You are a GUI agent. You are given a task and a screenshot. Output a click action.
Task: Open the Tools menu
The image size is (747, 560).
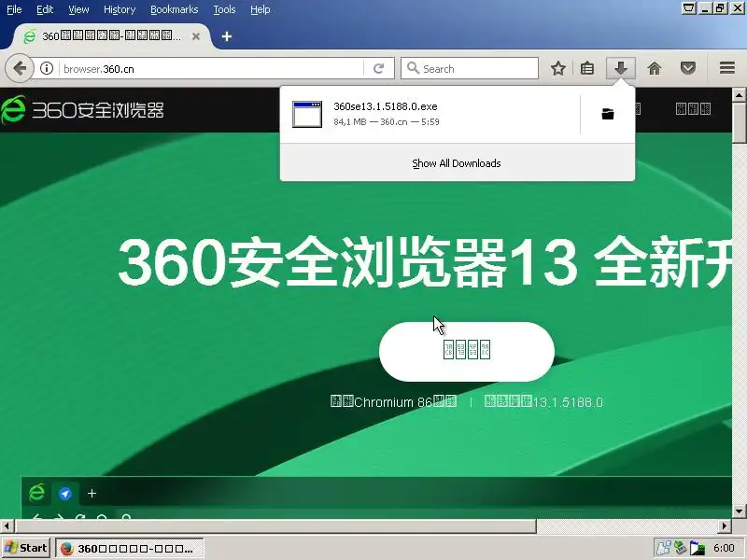224,9
